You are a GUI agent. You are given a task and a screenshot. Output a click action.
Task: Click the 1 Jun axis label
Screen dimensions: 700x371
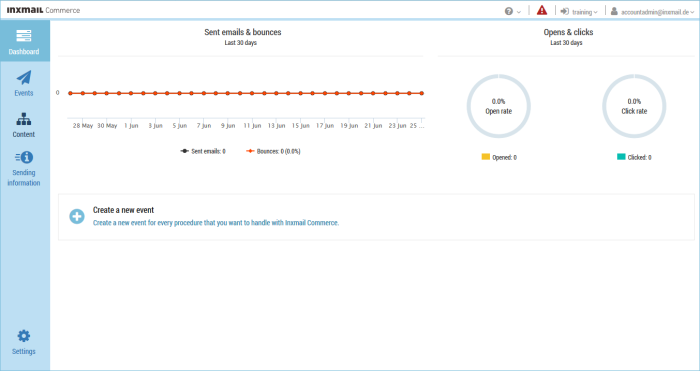click(x=131, y=126)
